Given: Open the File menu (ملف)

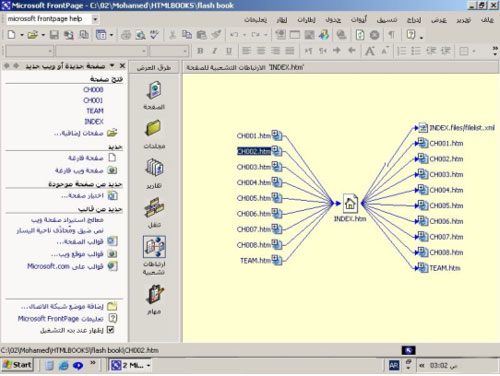Looking at the screenshot, I should coord(487,20).
